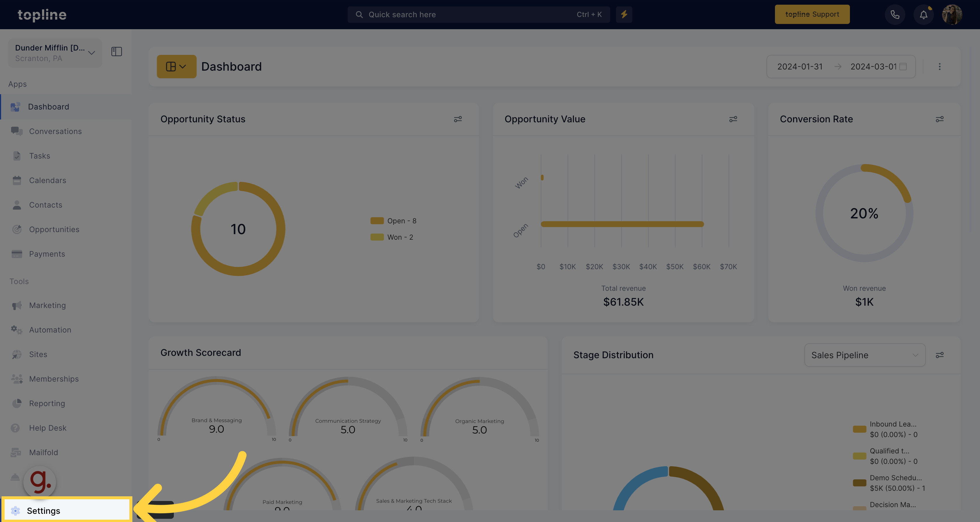Click the end date 2024-03-01

[874, 67]
